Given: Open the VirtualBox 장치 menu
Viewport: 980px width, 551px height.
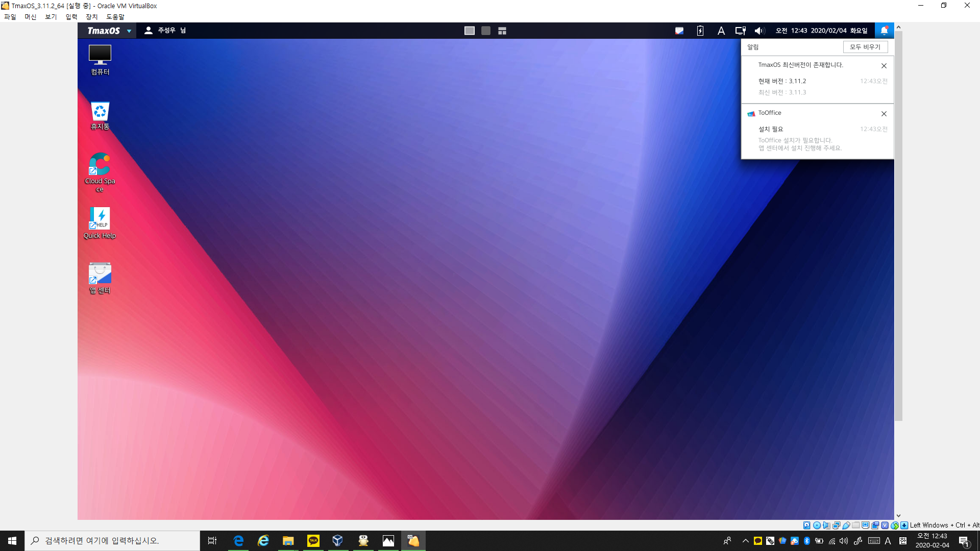Looking at the screenshot, I should tap(92, 17).
